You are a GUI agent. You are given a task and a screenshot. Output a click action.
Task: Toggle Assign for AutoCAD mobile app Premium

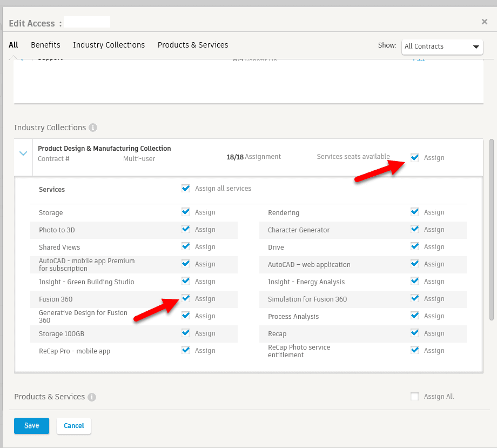(x=186, y=264)
